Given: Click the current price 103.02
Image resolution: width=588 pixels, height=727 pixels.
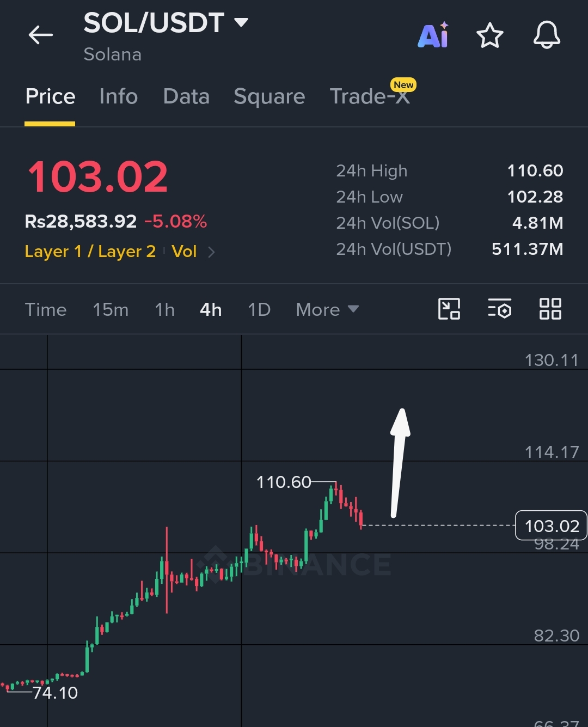Looking at the screenshot, I should click(98, 177).
